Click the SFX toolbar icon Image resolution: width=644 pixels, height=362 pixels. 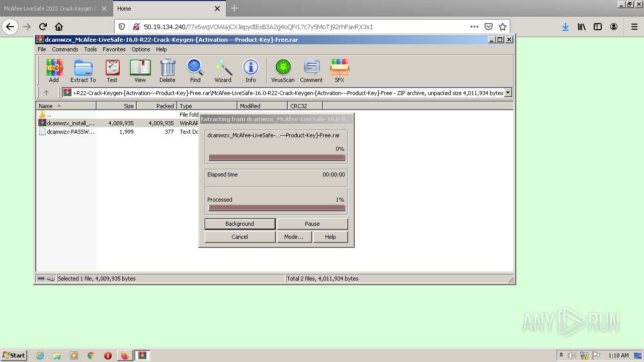pyautogui.click(x=340, y=70)
